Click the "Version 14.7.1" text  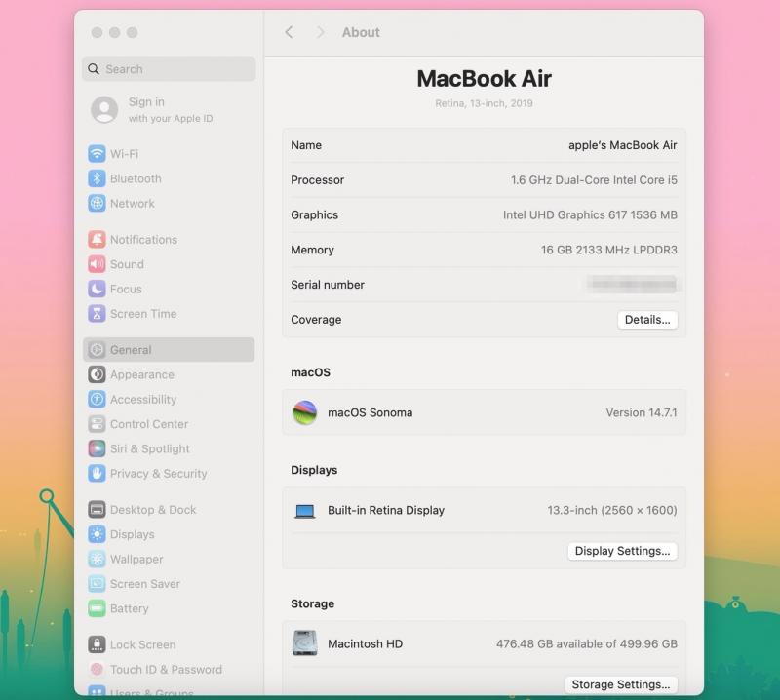pyautogui.click(x=642, y=413)
